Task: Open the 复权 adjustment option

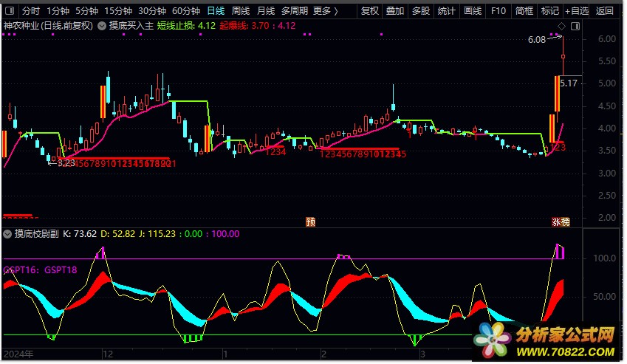Action: (x=370, y=11)
